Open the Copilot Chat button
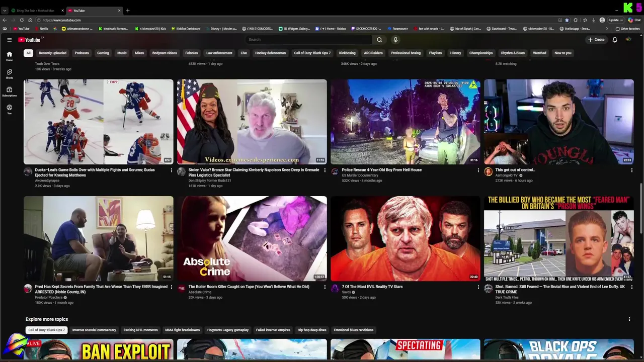 pos(634,20)
